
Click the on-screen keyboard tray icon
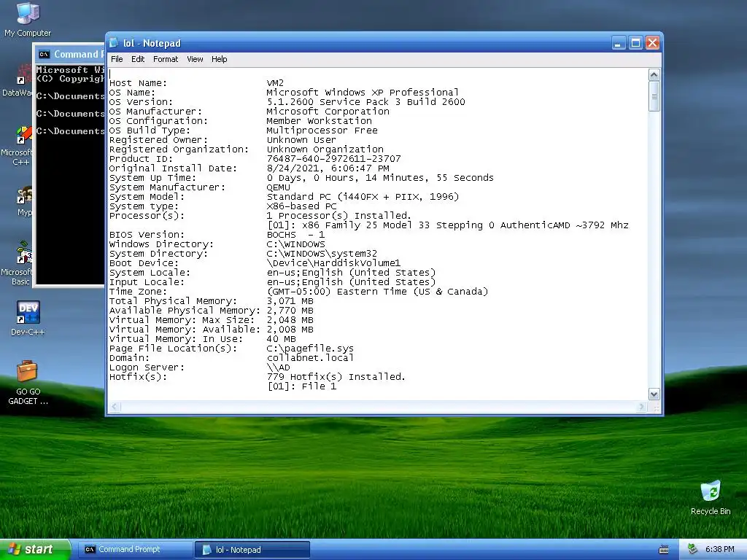[664, 550]
